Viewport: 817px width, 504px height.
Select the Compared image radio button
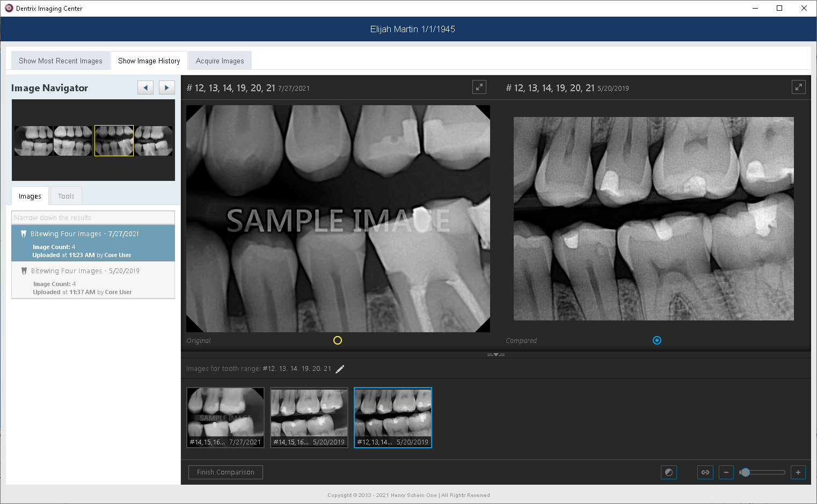(x=656, y=340)
